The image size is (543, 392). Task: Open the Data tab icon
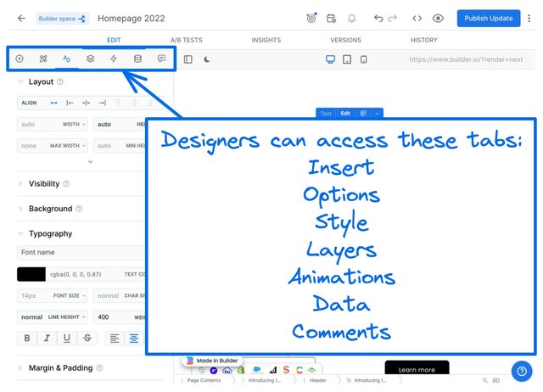point(137,59)
